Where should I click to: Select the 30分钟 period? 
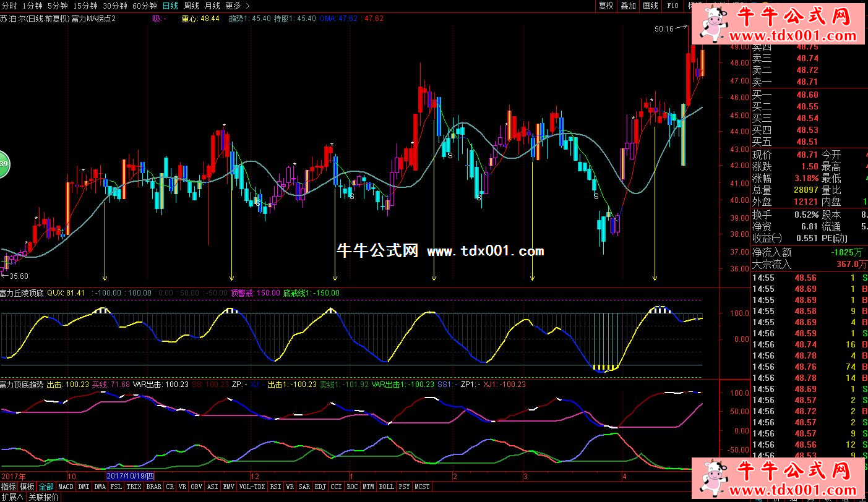pos(115,6)
